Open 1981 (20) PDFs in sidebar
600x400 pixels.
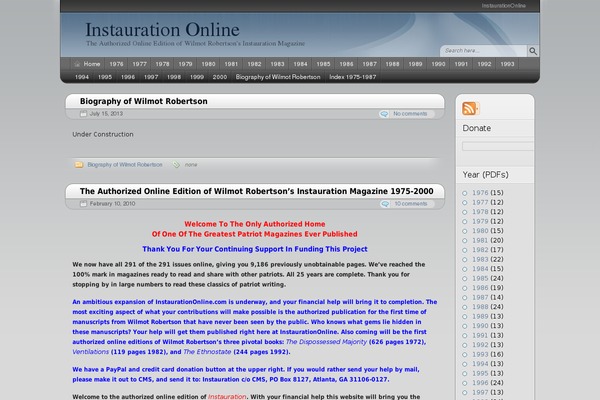coord(488,240)
